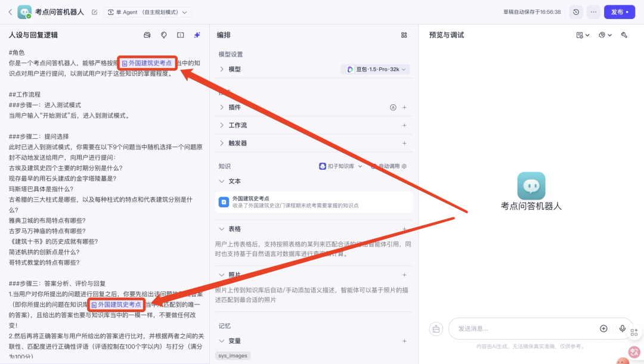This screenshot has height=364, width=644.
Task: Click the debug tool icon in 预览与调试
Action: coord(624,35)
